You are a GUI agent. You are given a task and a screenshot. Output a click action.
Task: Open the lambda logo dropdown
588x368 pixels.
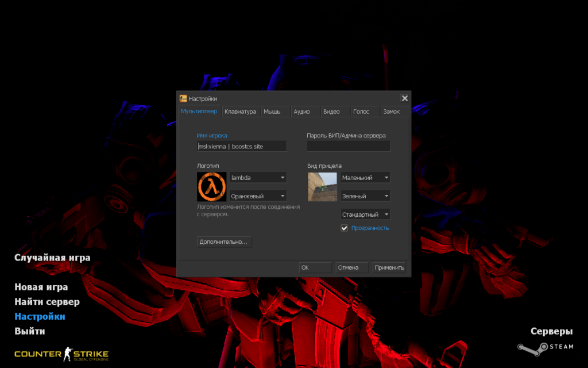[x=258, y=178]
